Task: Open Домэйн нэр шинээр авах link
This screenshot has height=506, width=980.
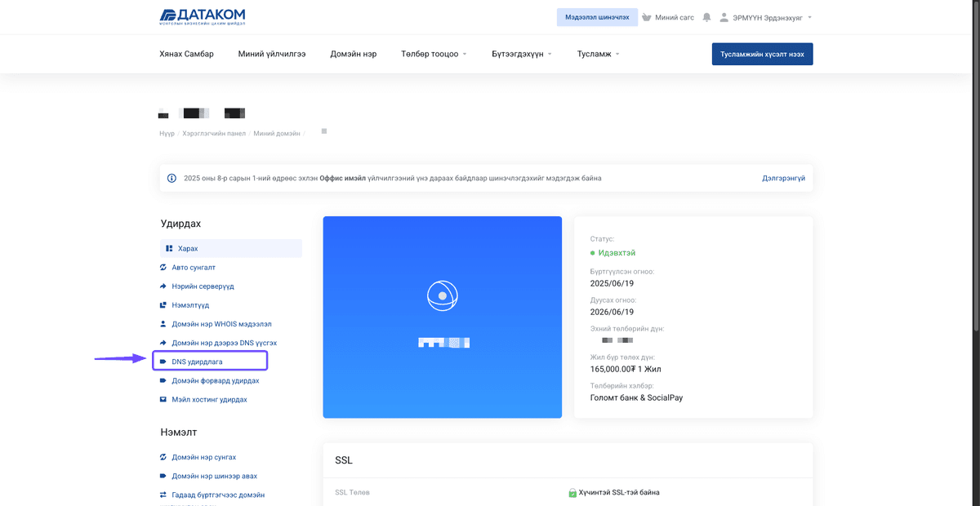Action: [215, 476]
